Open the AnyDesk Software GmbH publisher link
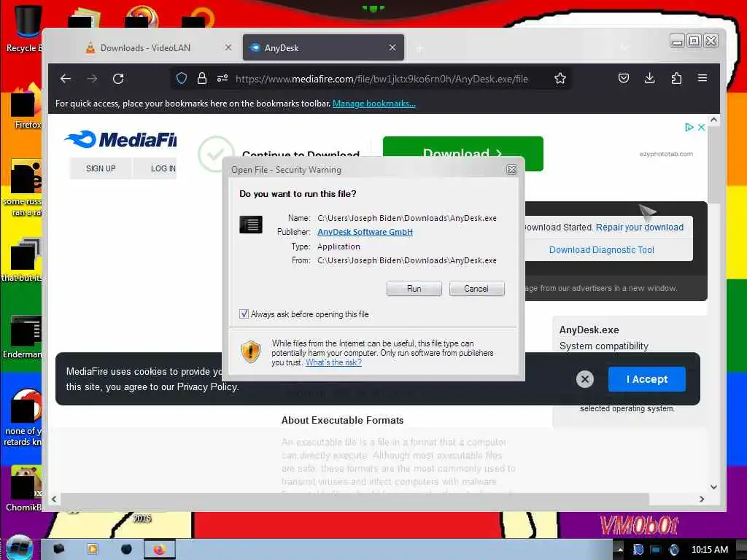Image resolution: width=747 pixels, height=560 pixels. 365,232
